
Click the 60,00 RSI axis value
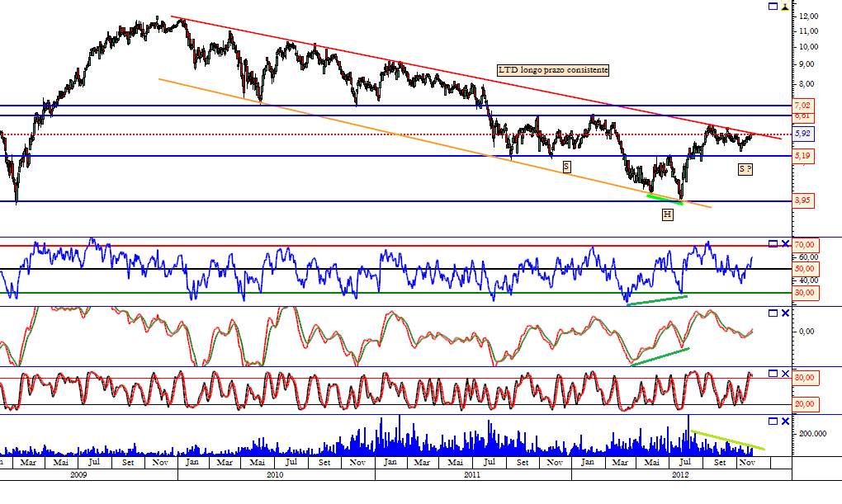coord(809,257)
